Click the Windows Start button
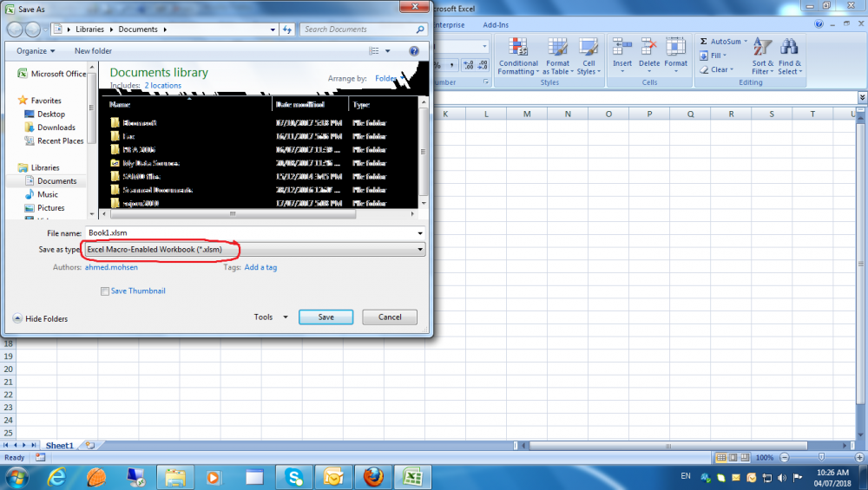The image size is (868, 490). click(x=16, y=477)
